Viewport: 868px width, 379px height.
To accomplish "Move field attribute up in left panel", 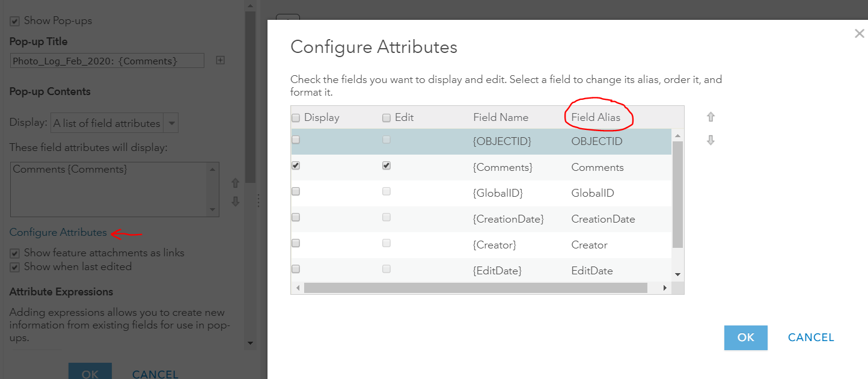I will [x=236, y=183].
